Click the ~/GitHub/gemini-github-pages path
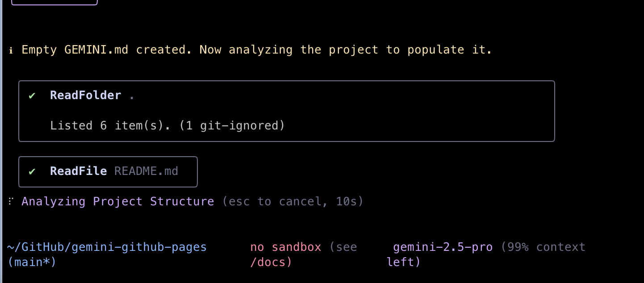This screenshot has height=283, width=644. (x=107, y=247)
